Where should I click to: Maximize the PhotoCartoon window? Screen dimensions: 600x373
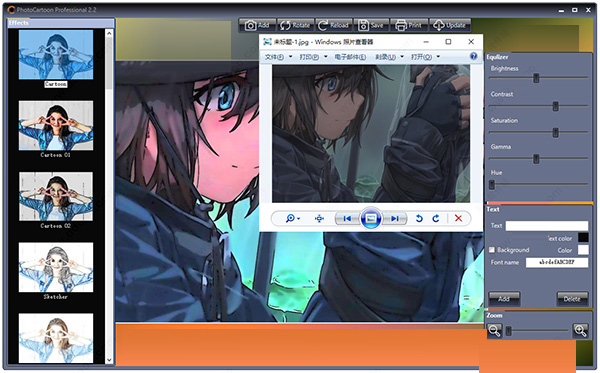574,10
